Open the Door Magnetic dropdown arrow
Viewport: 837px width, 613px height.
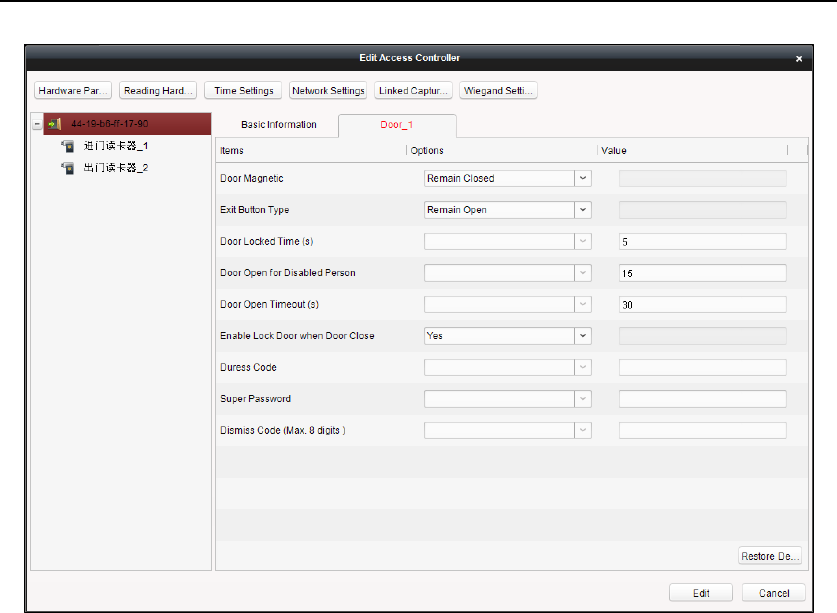583,178
